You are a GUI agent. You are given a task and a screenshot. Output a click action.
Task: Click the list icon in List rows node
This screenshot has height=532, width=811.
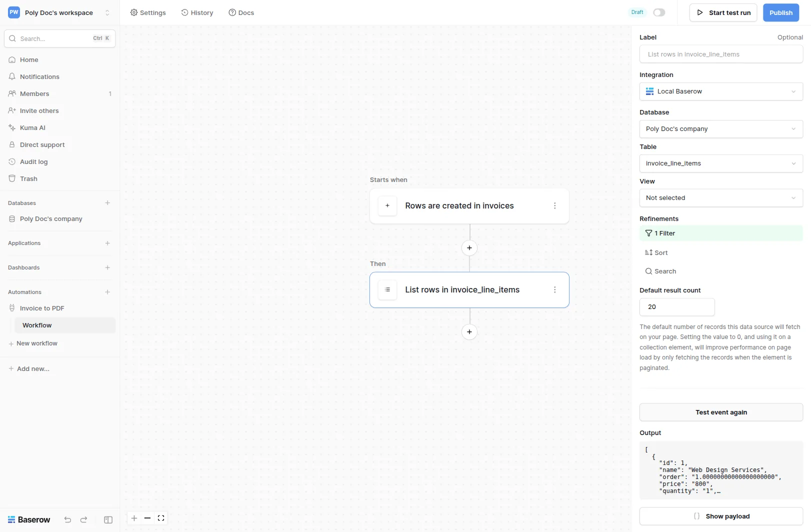[387, 289]
